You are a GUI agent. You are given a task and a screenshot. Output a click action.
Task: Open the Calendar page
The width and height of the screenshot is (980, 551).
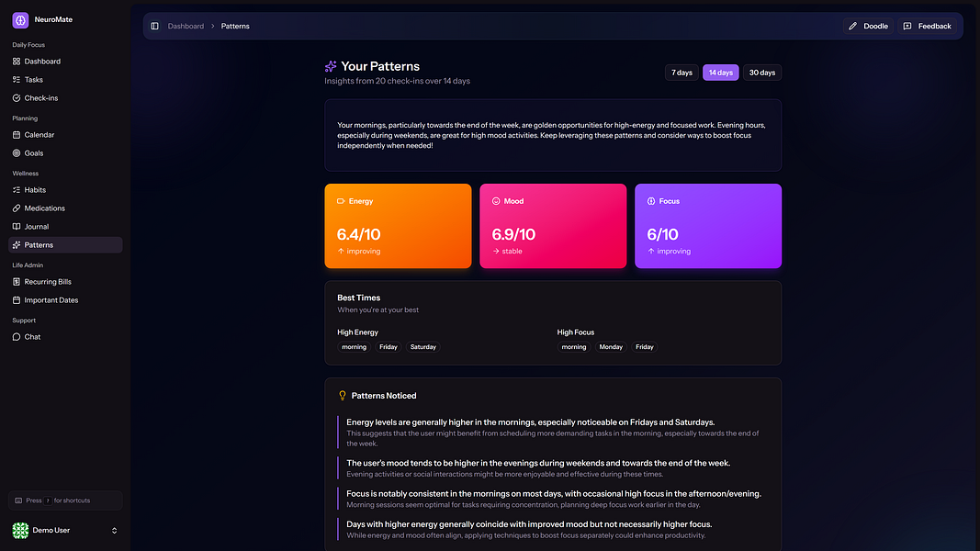click(65, 135)
